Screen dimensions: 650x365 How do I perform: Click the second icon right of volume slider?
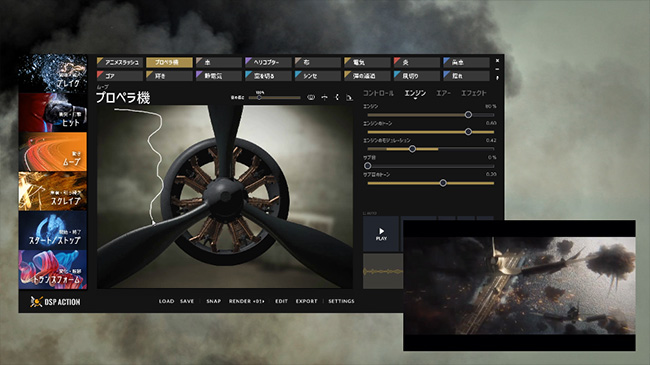pyautogui.click(x=325, y=97)
